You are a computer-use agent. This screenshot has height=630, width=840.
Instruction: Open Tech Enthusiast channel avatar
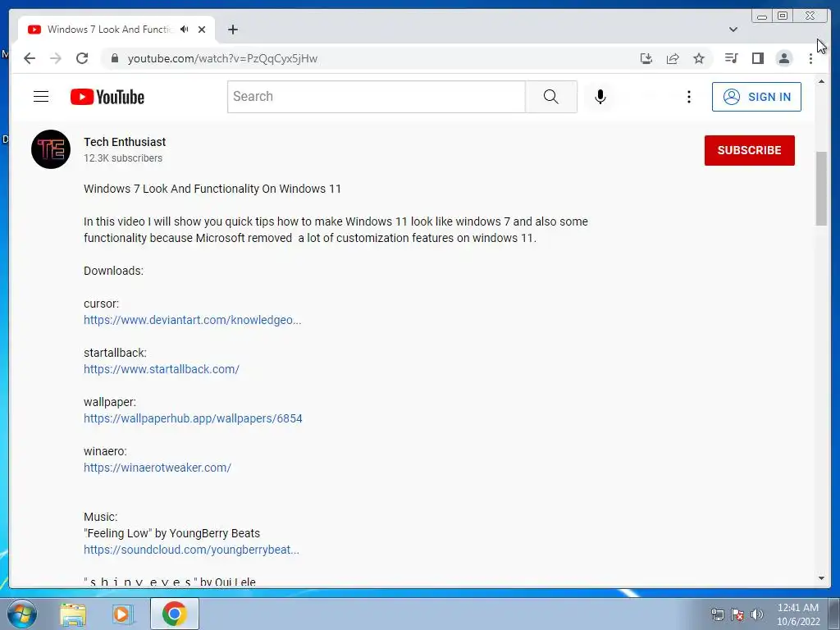51,149
